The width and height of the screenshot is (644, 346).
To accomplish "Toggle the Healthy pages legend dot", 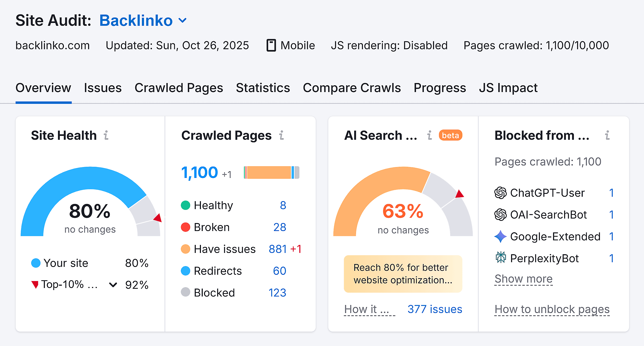I will 185,205.
